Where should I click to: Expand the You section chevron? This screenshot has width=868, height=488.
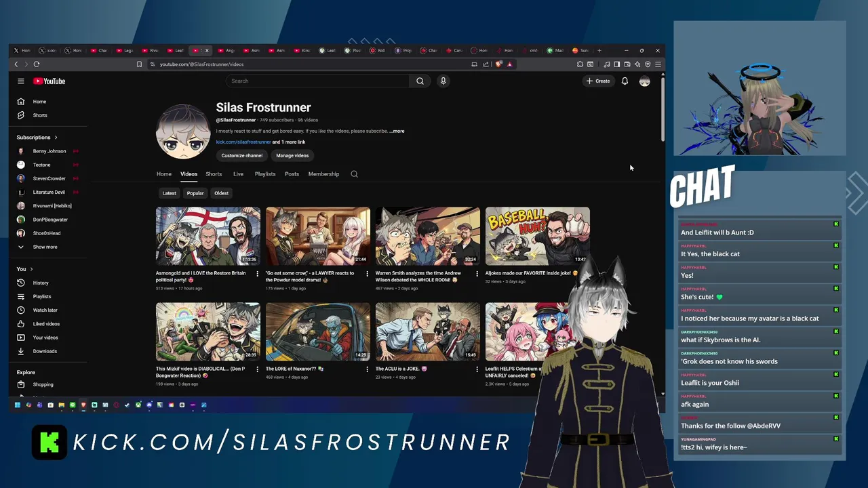(32, 269)
